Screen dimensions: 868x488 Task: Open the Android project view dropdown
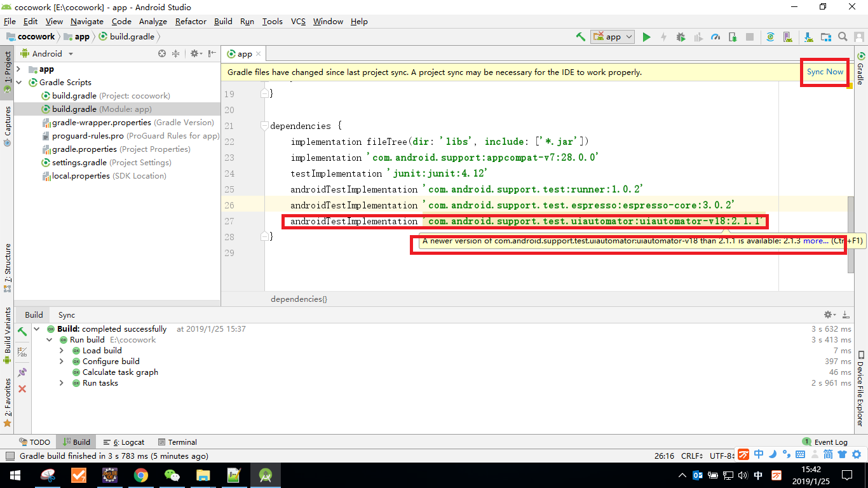tap(47, 54)
